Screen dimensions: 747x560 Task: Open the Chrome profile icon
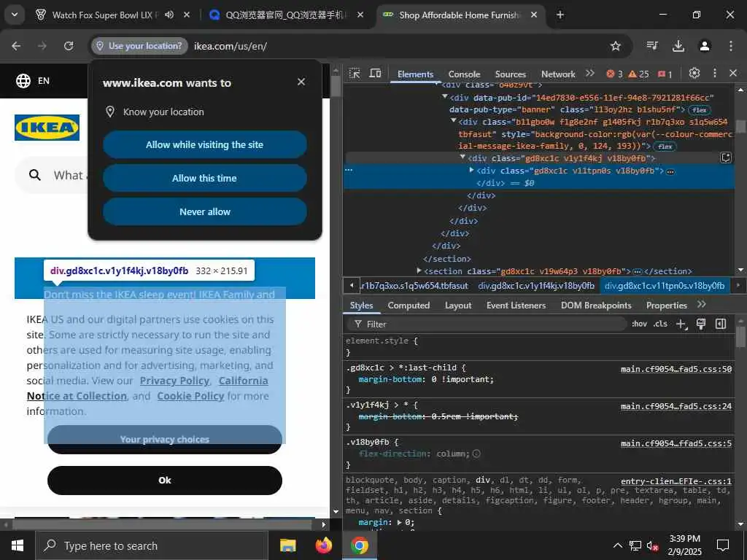click(x=705, y=46)
